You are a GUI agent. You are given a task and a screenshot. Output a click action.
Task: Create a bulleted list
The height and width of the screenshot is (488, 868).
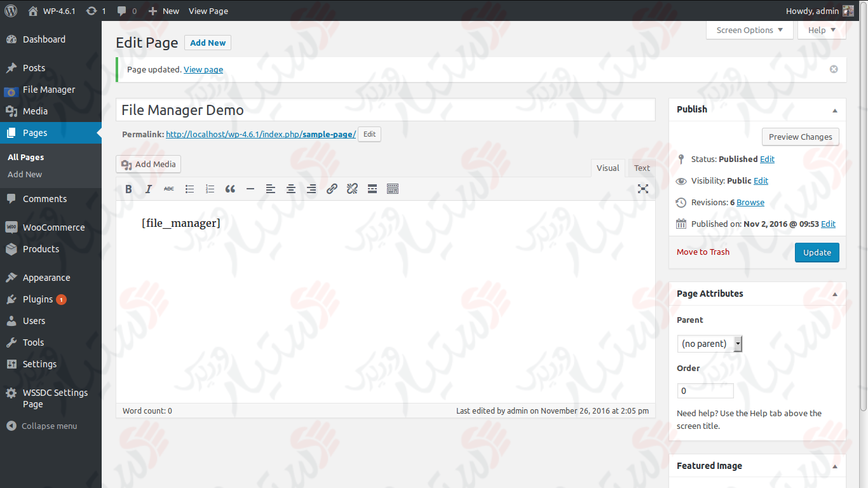(x=189, y=189)
